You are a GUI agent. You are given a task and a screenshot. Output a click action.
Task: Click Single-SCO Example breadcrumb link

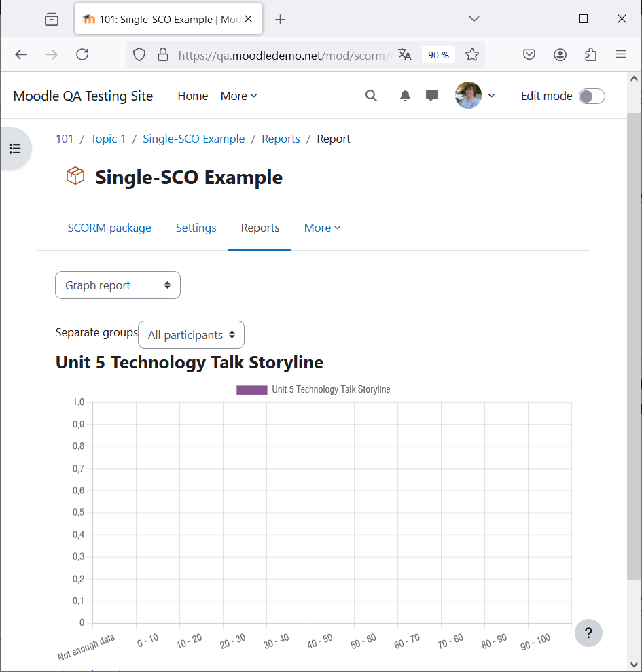pos(194,139)
